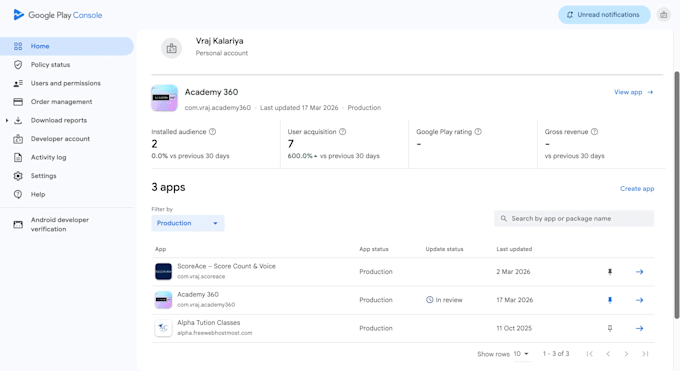This screenshot has width=680, height=371.
Task: Open the View app link
Action: pos(634,92)
